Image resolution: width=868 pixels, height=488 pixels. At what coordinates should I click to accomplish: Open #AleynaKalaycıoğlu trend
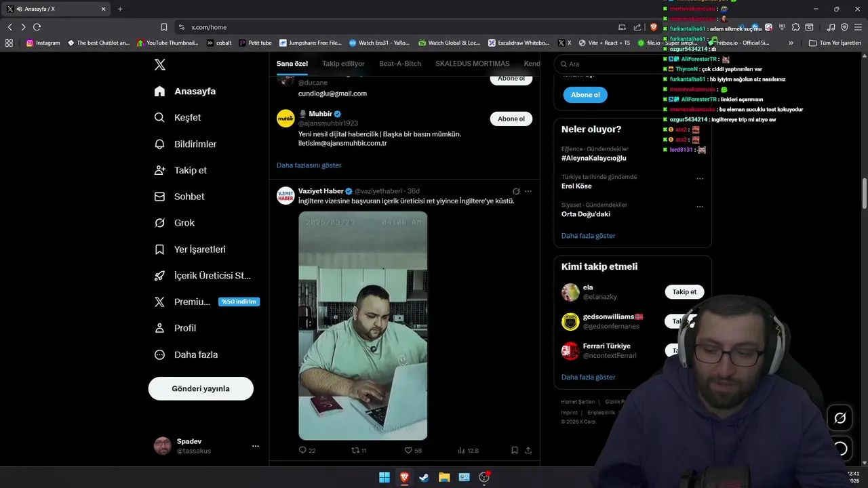click(593, 158)
